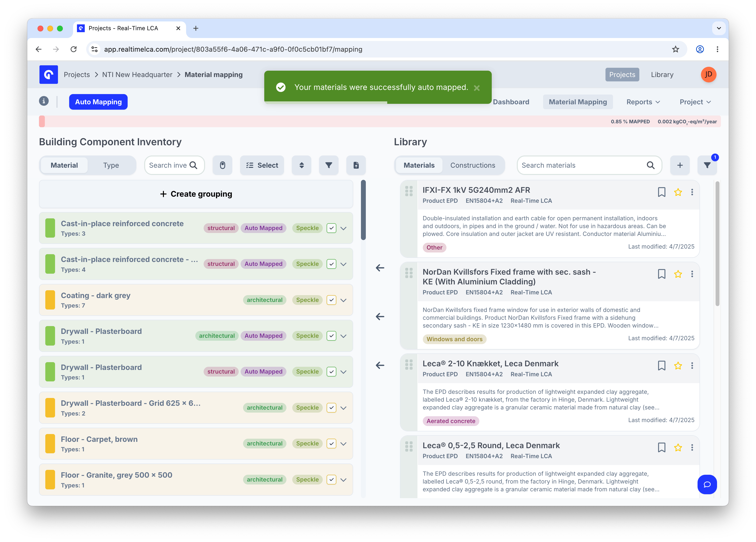Click the Select button in inventory toolbar
Image resolution: width=756 pixels, height=542 pixels.
pyautogui.click(x=262, y=165)
